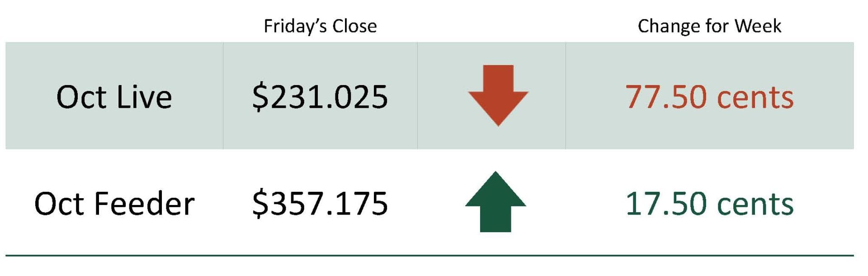Click the Oct Live row label
Screen dimensions: 868x276
point(114,97)
